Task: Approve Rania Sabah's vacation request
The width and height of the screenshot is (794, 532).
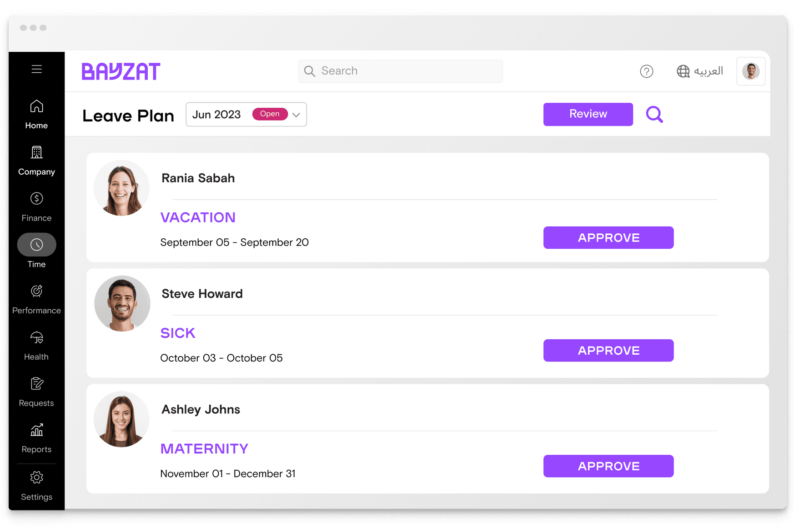Action: tap(608, 237)
